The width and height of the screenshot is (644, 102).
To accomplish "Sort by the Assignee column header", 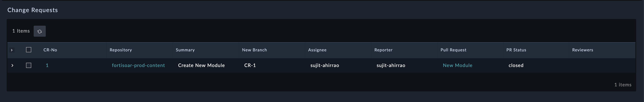I will click(x=317, y=50).
